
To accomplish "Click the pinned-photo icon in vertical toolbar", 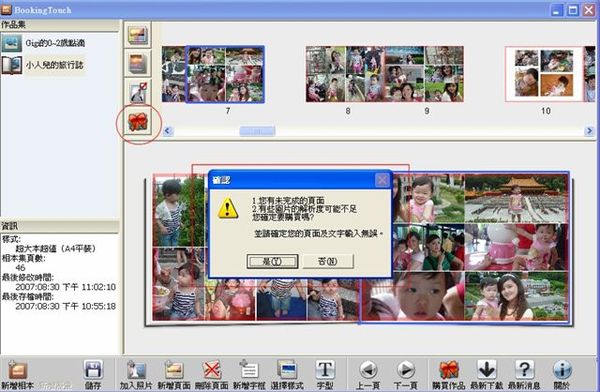I will tap(138, 92).
